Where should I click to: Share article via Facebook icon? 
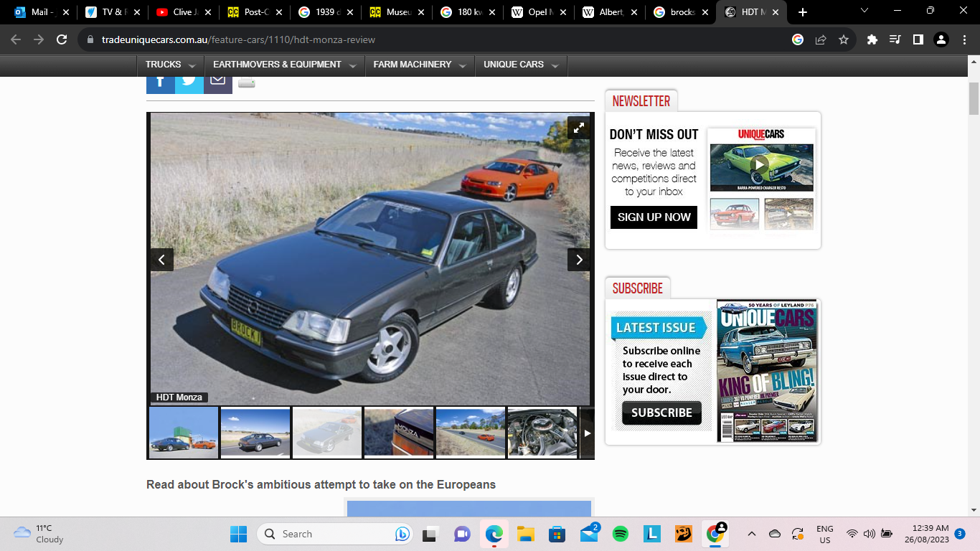(x=161, y=85)
